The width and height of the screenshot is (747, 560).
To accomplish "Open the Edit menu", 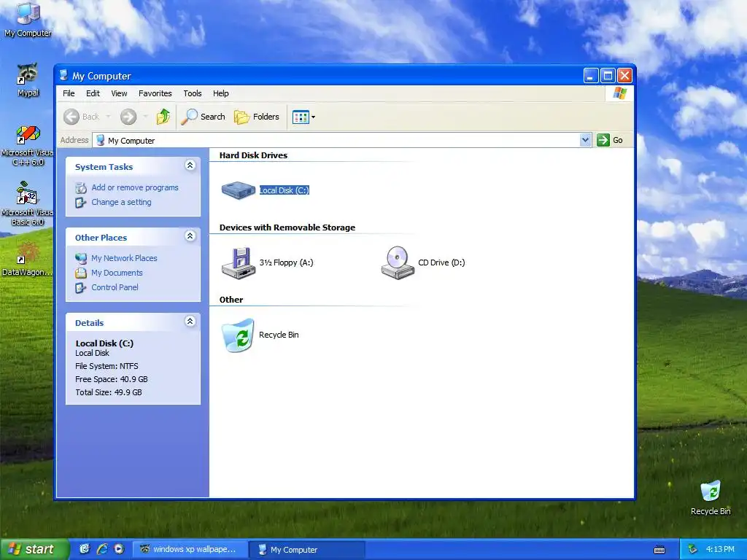I will click(x=93, y=93).
